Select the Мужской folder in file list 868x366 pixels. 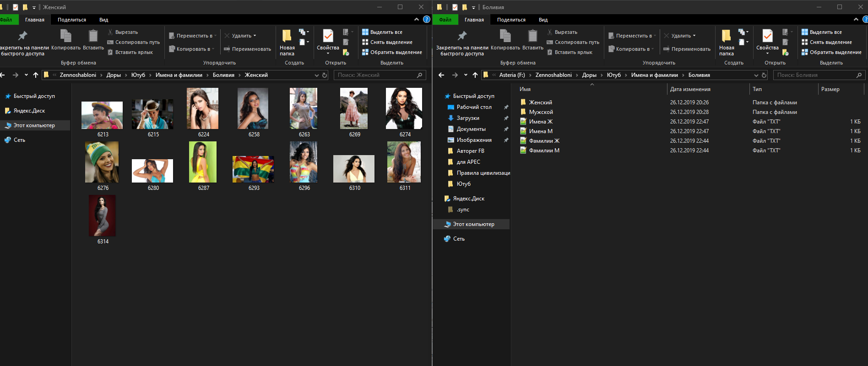tap(541, 112)
